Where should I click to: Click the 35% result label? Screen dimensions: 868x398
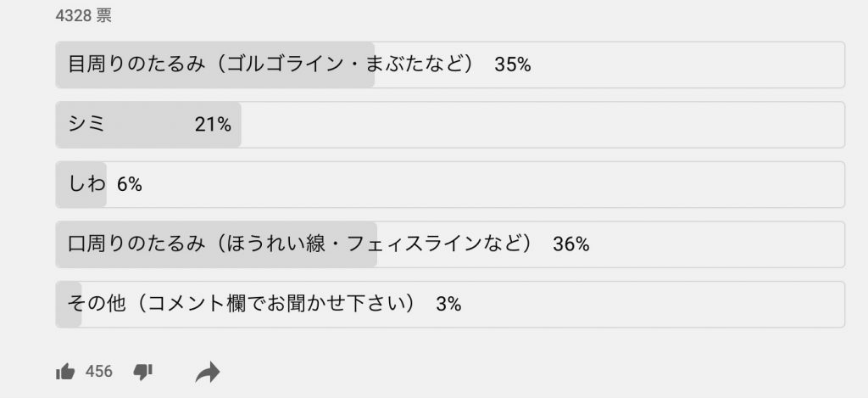click(513, 64)
